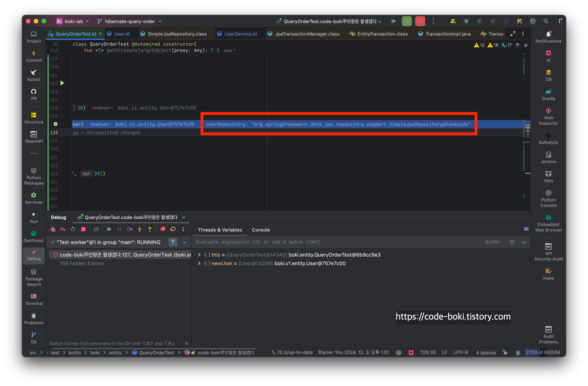Click Resume Program in debug toolbar

click(x=109, y=229)
